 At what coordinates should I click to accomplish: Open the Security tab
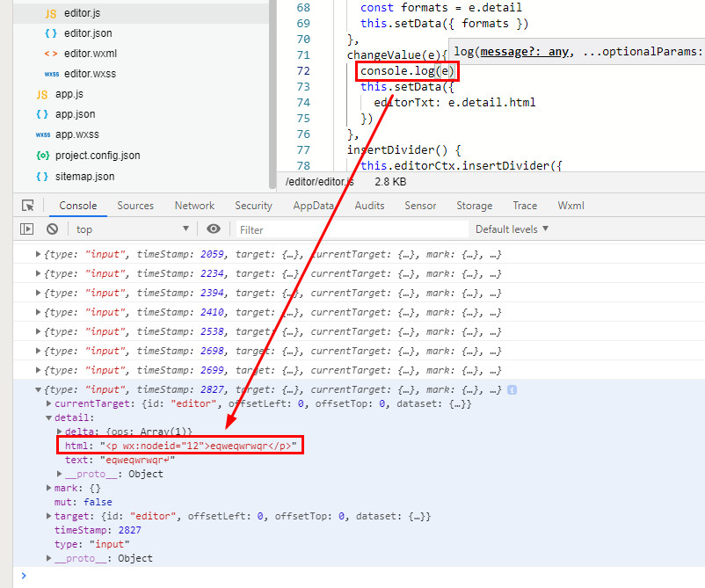click(253, 206)
